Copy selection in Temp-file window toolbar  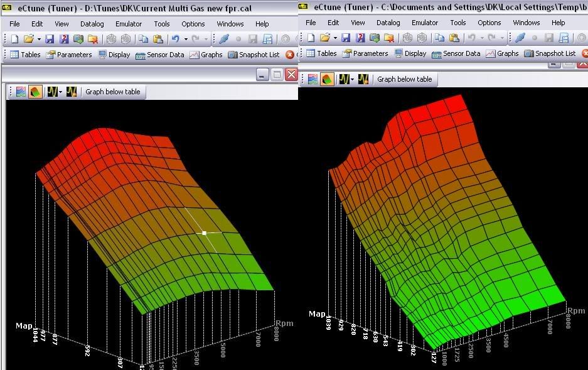pos(440,38)
